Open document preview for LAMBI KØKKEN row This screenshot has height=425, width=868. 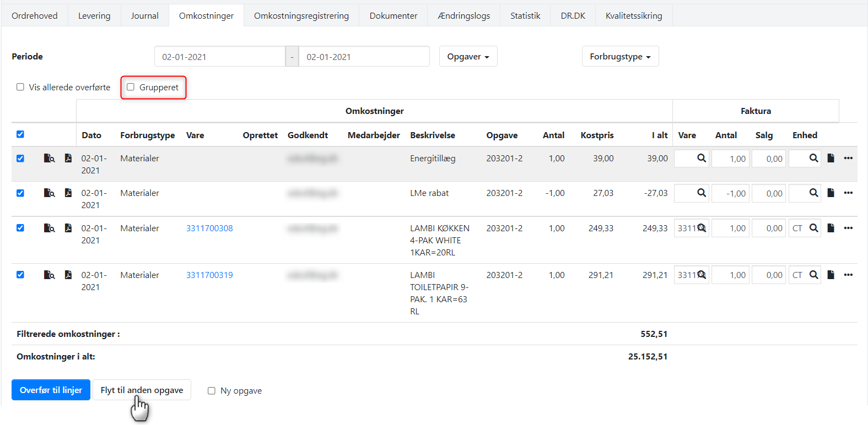point(49,228)
